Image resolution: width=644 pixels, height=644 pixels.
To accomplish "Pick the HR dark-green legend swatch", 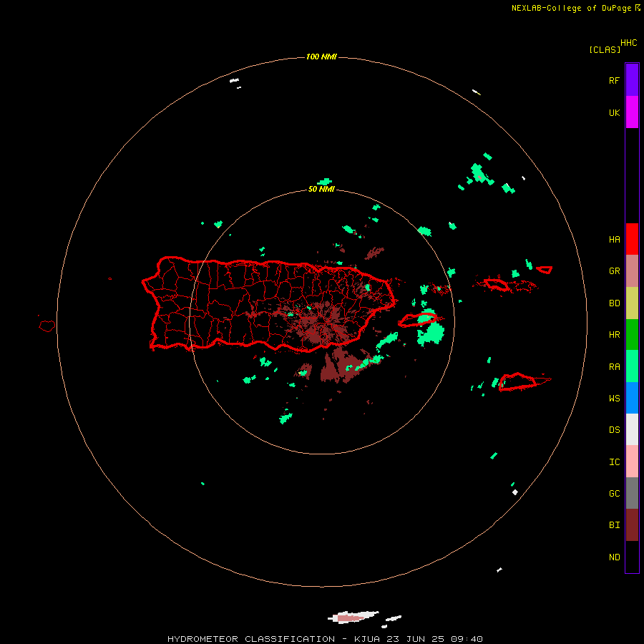I will click(x=632, y=335).
